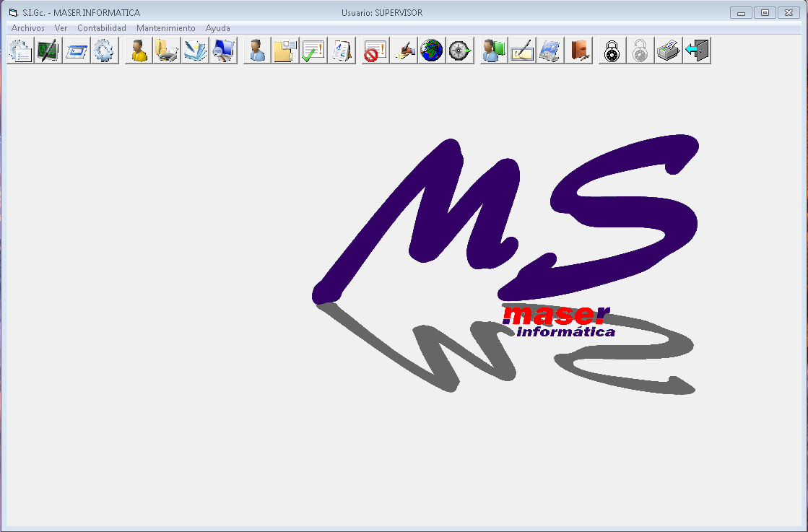Click the document pages with letter A icon
Screen dimensions: 808x532
pyautogui.click(x=342, y=51)
